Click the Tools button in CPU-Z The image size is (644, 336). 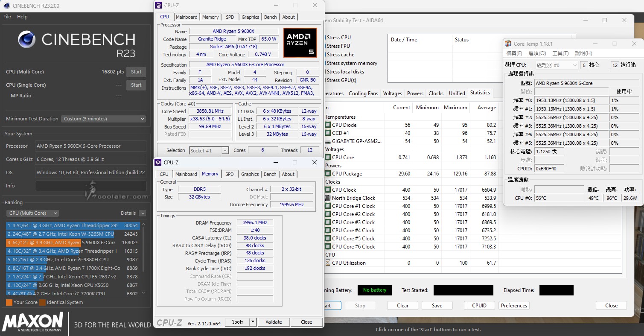pyautogui.click(x=237, y=322)
